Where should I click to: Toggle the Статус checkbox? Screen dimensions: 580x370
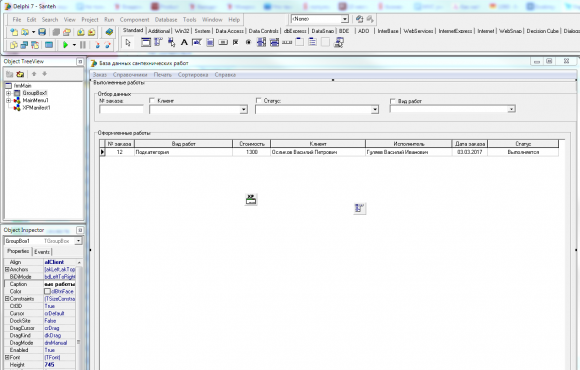coord(259,100)
